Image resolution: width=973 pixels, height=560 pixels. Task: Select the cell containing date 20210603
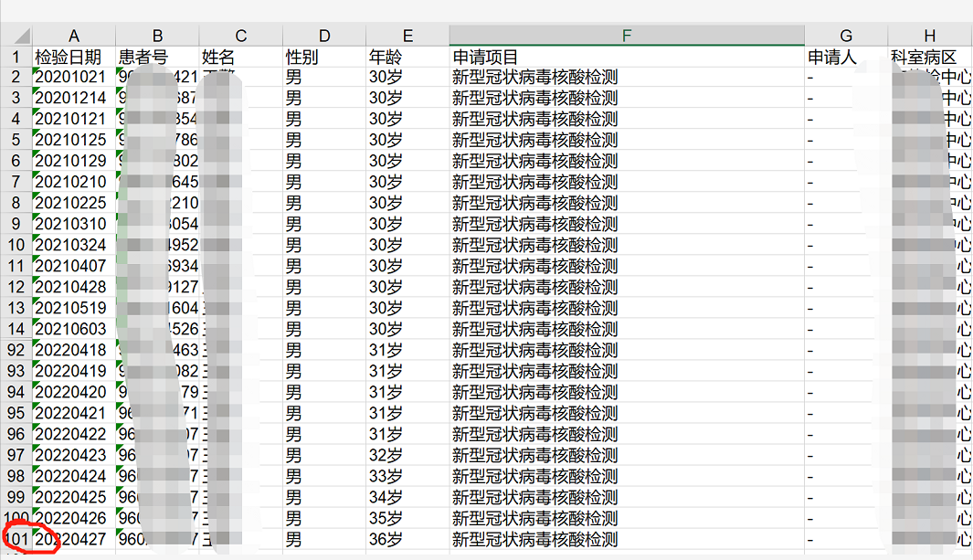(73, 330)
